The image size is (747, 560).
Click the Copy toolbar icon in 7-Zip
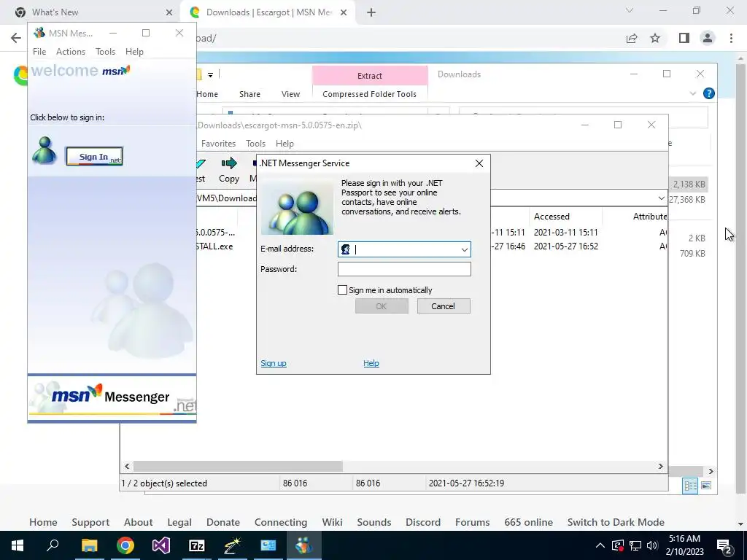(229, 170)
